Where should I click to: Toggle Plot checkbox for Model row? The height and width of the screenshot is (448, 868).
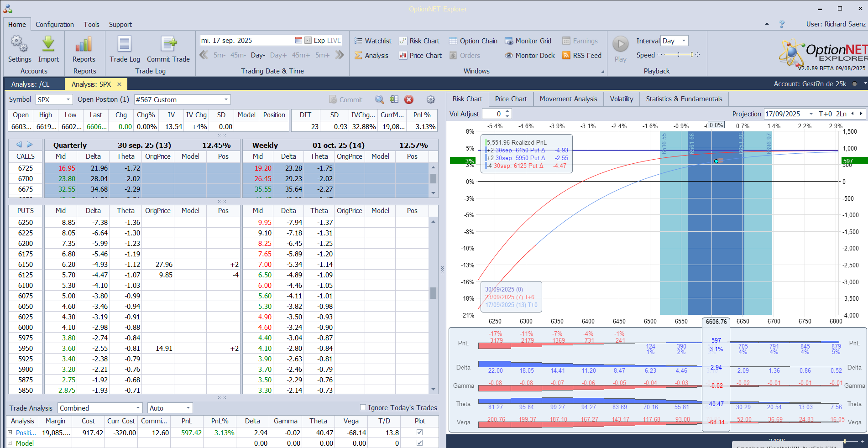(419, 443)
